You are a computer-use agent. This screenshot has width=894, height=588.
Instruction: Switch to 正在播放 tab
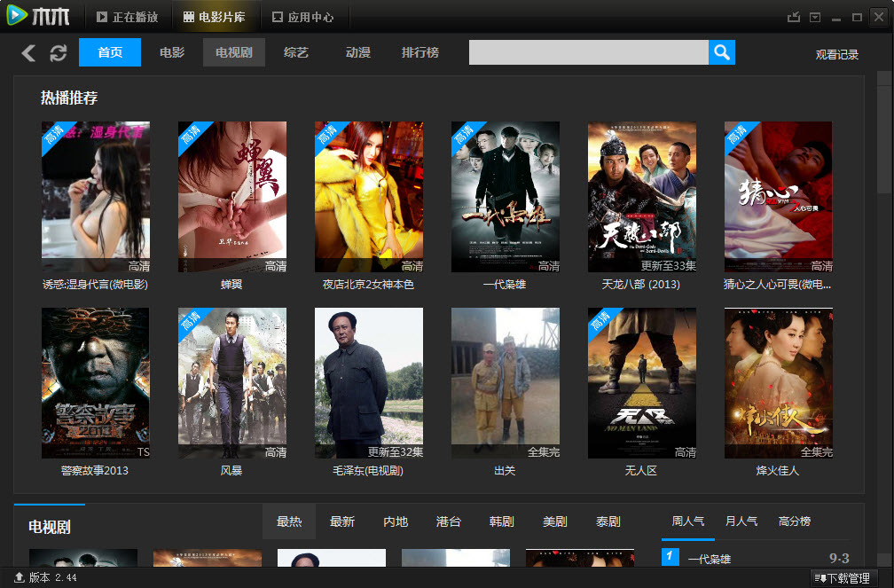(127, 17)
